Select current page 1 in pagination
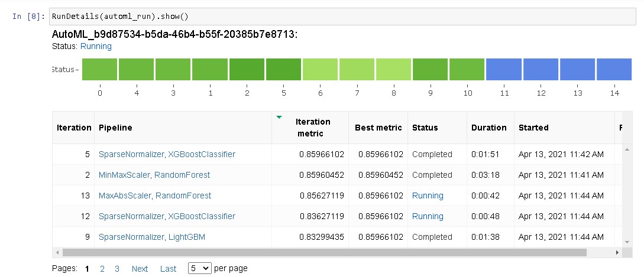The height and width of the screenshot is (277, 644). (x=87, y=269)
